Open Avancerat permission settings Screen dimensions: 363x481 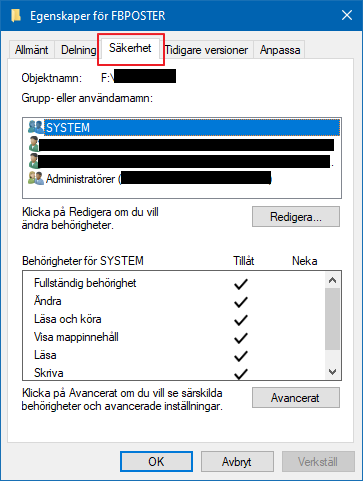coord(296,397)
